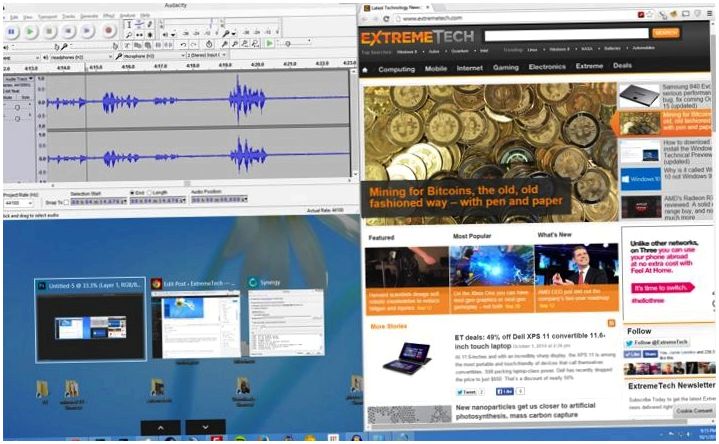Open Chrome's hamburger menu
Screen dimensions: 719x444
tap(709, 14)
